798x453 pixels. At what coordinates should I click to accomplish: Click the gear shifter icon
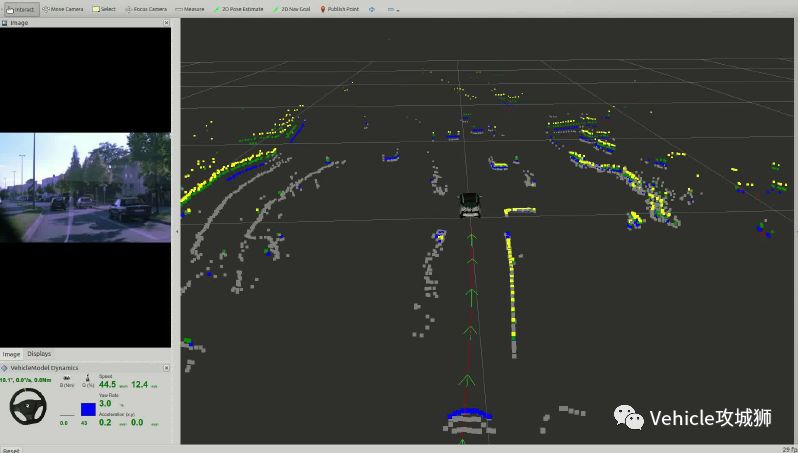point(88,377)
